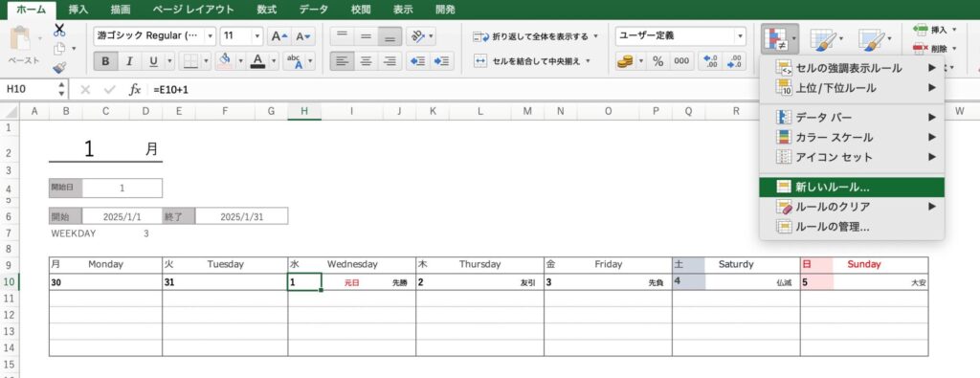
Task: Click the Font Color A icon
Action: pyautogui.click(x=256, y=61)
